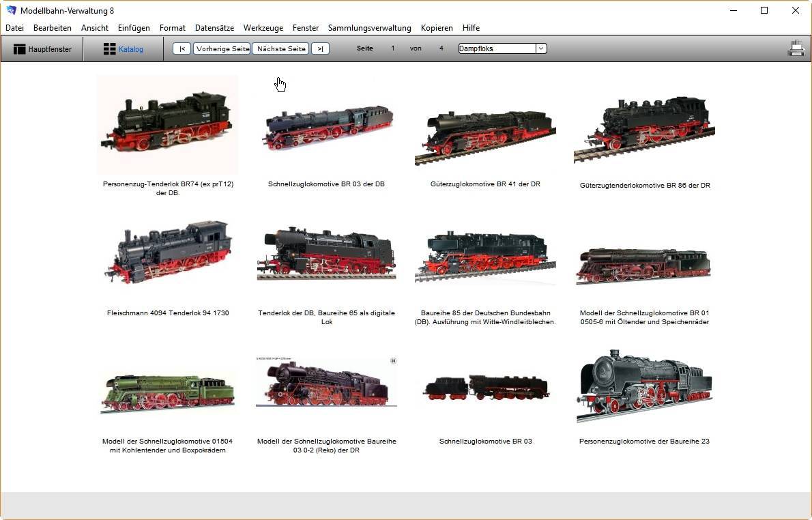Open the Werkzeuge menu

click(x=263, y=28)
